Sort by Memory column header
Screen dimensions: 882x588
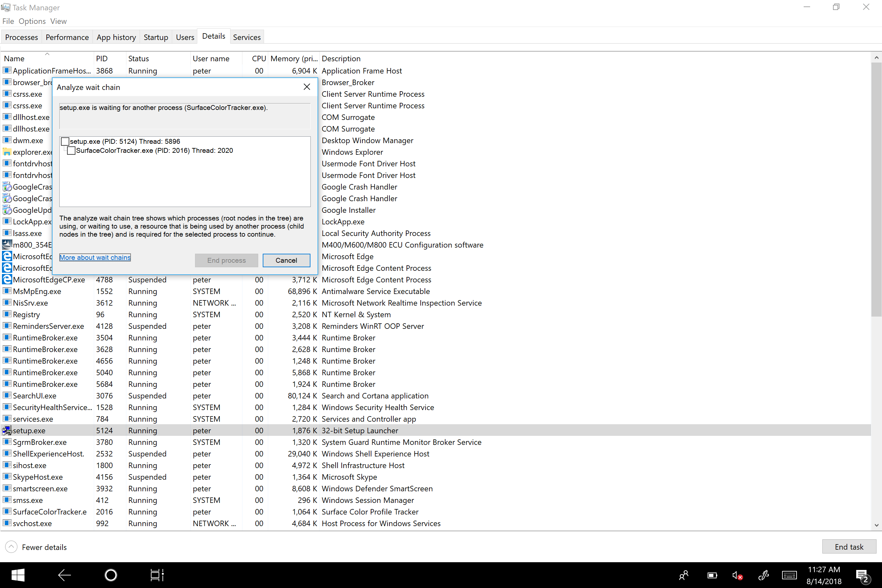pos(294,58)
